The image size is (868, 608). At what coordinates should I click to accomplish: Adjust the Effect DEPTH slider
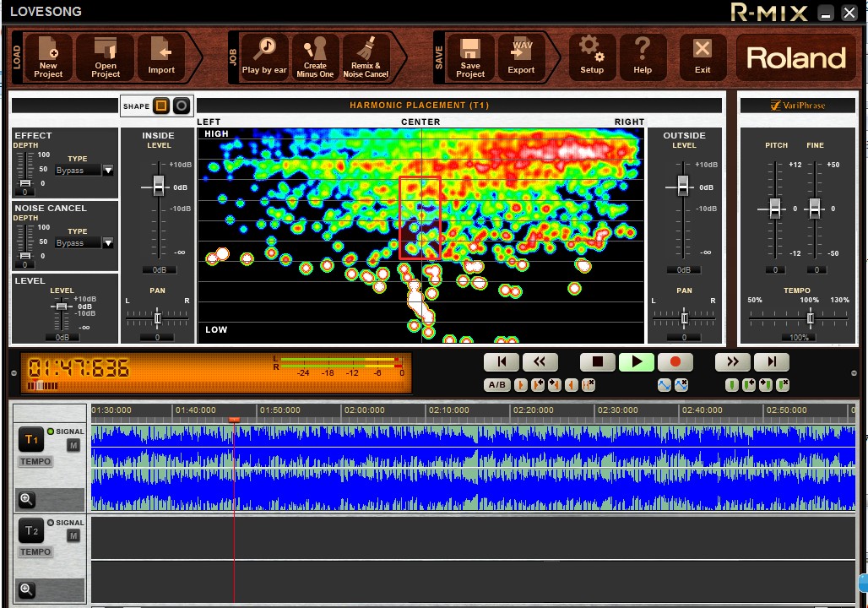25,182
